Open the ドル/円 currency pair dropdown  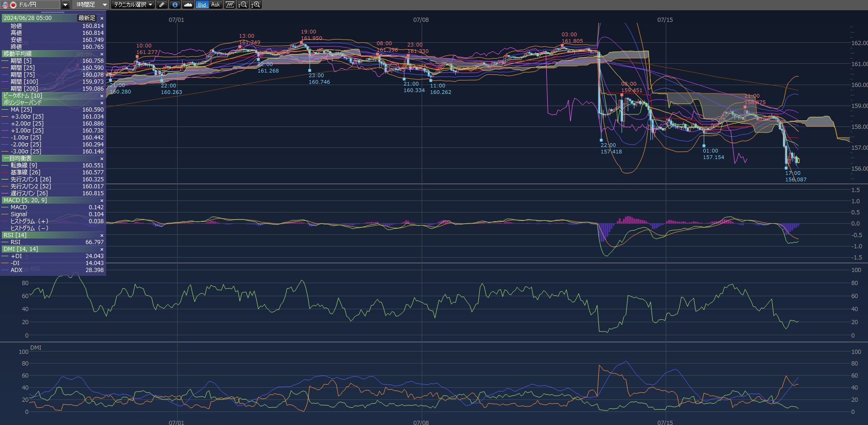(x=65, y=5)
